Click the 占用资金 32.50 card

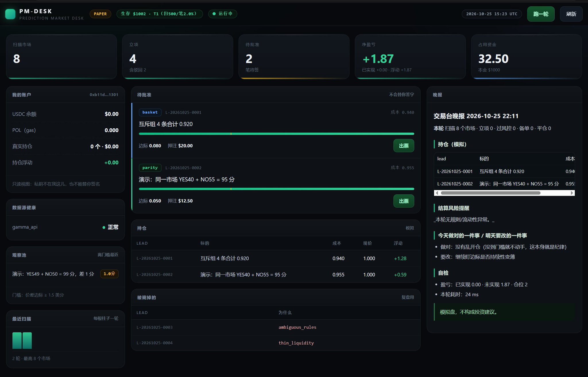526,57
